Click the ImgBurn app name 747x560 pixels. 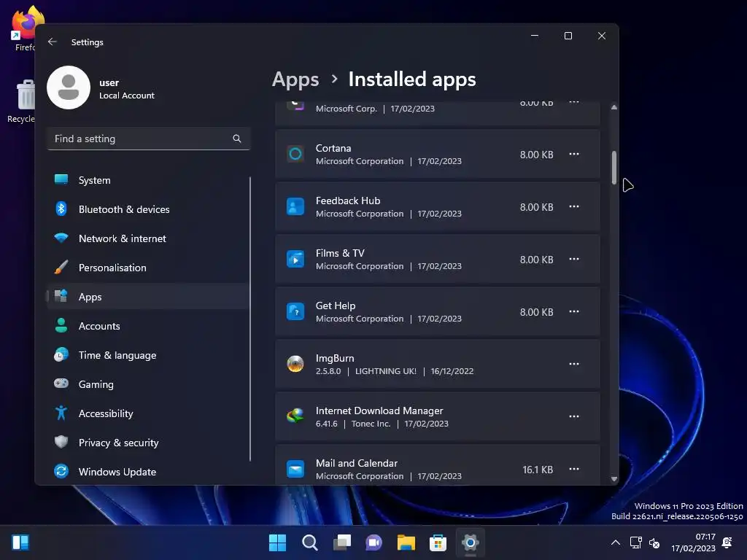[335, 358]
